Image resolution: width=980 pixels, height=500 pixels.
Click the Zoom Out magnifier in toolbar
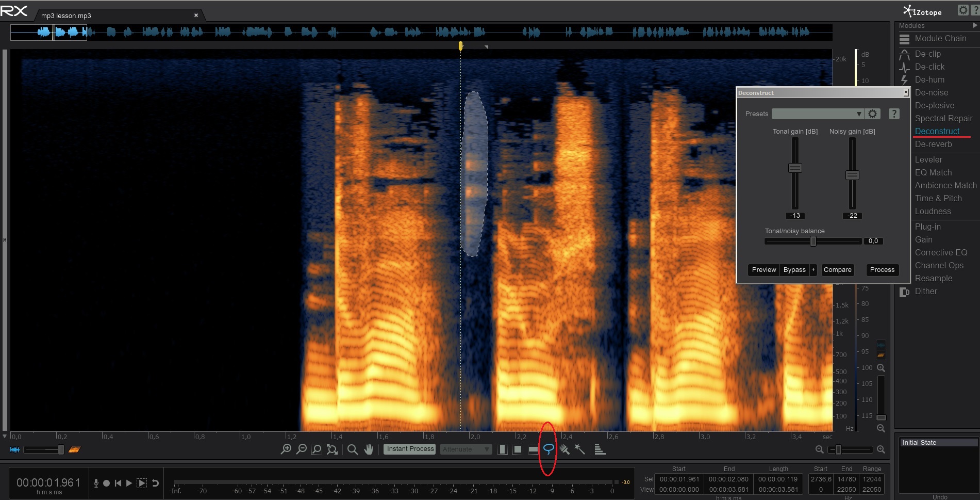pyautogui.click(x=301, y=449)
